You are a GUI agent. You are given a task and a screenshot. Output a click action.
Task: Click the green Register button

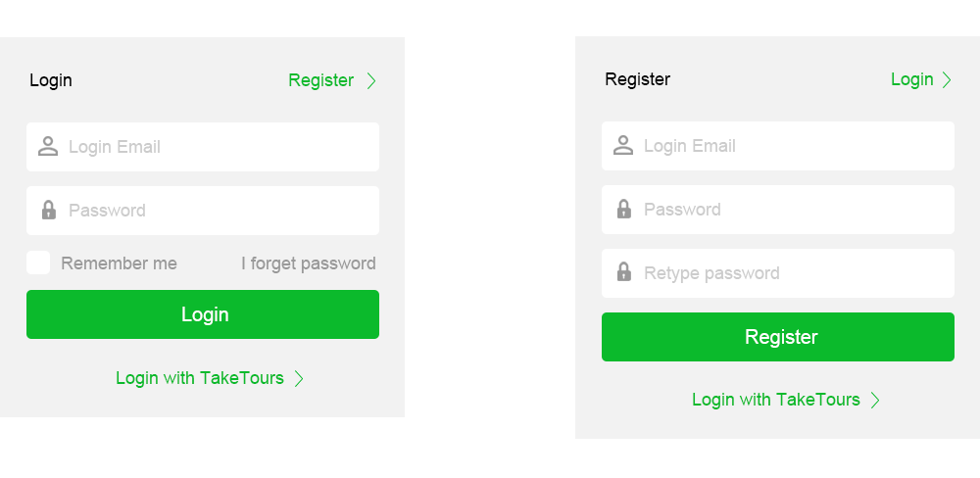click(x=778, y=337)
